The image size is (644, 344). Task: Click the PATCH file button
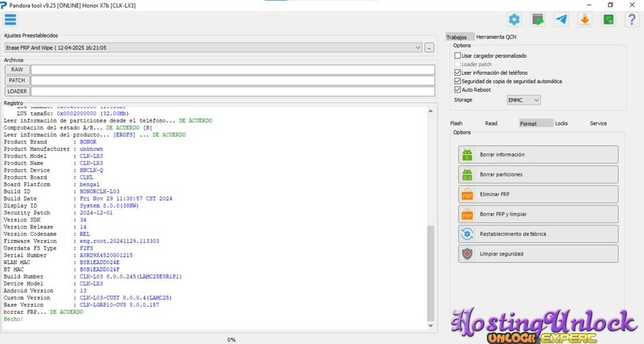pyautogui.click(x=17, y=80)
